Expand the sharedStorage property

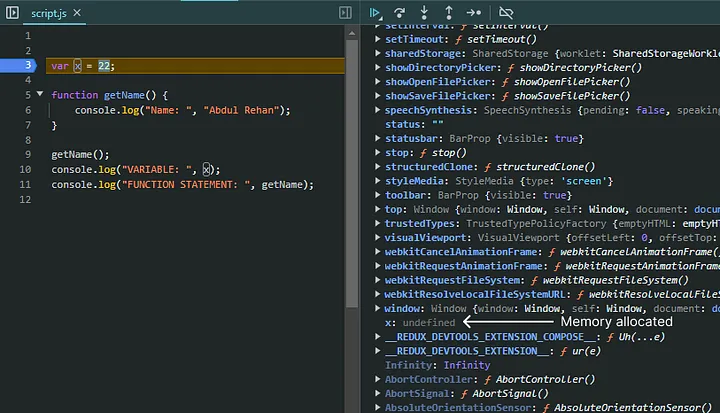pyautogui.click(x=378, y=53)
